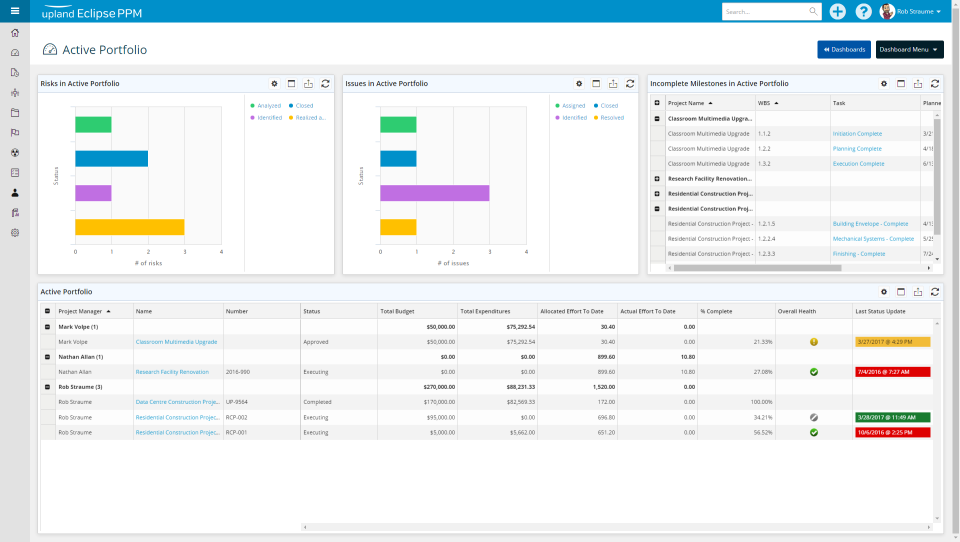Open the Rob Straume user menu
The height and width of the screenshot is (542, 960).
(911, 11)
